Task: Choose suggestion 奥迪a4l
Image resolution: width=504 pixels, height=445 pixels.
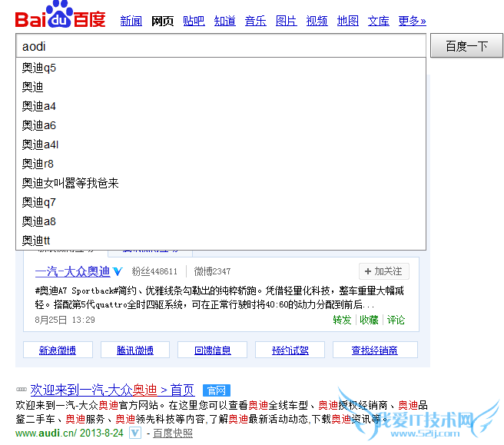Action: (220, 144)
